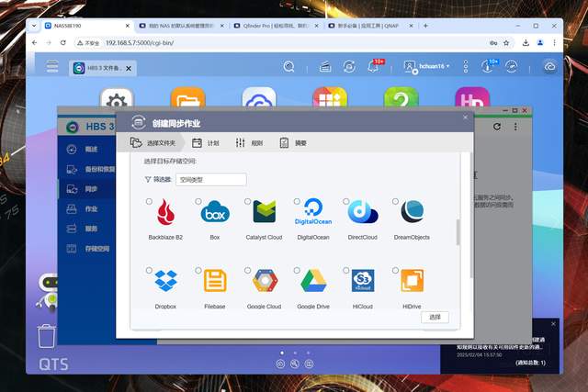Open the dashboard gauge icon
Screen dimensions: 588x392
pyautogui.click(x=512, y=67)
